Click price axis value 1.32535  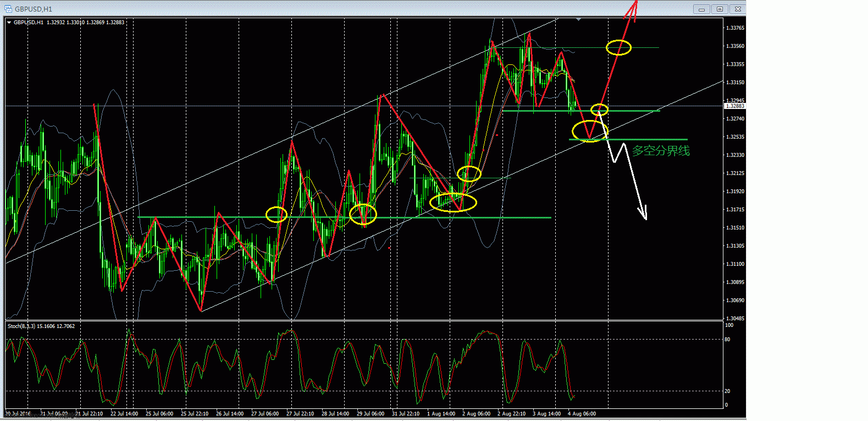(x=735, y=136)
